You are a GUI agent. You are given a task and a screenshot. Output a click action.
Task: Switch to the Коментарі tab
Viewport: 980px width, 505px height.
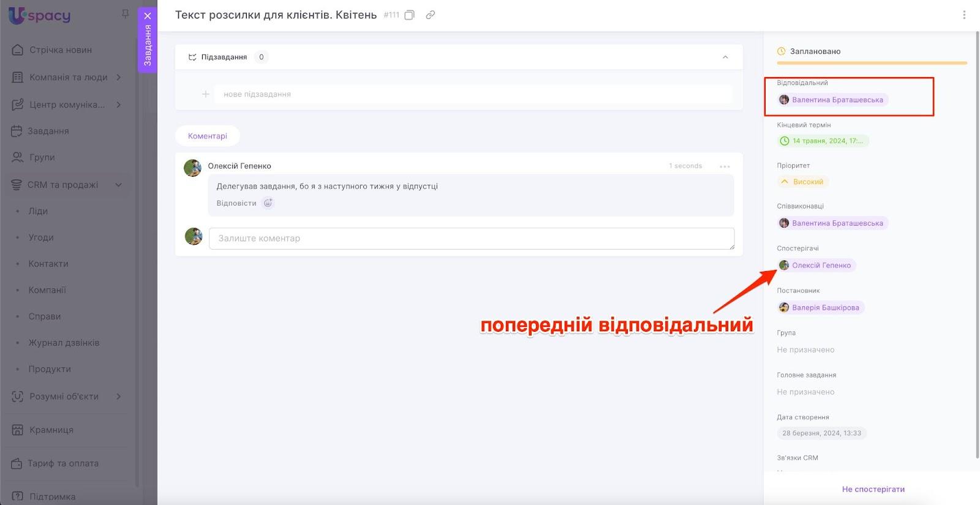coord(208,136)
